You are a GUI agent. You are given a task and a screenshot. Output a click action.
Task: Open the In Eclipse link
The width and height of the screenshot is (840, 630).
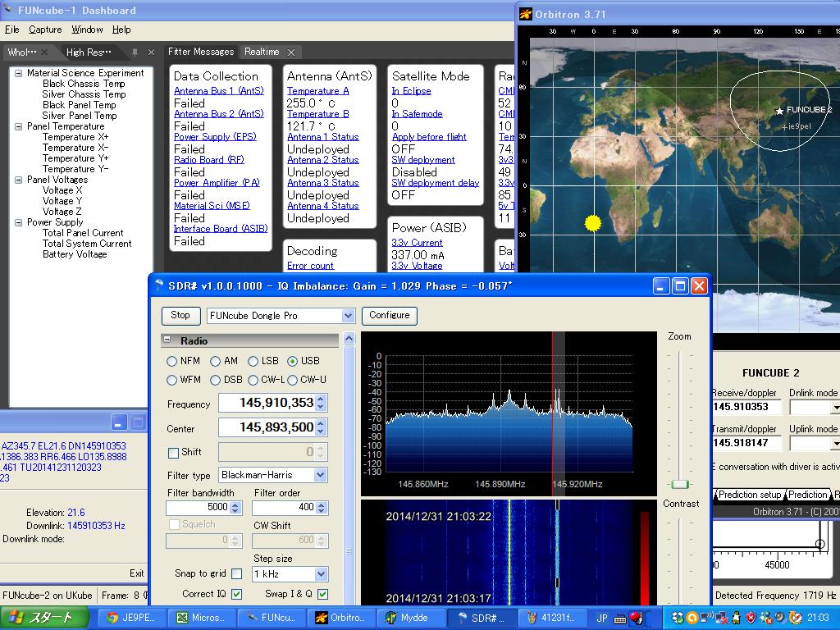click(411, 91)
